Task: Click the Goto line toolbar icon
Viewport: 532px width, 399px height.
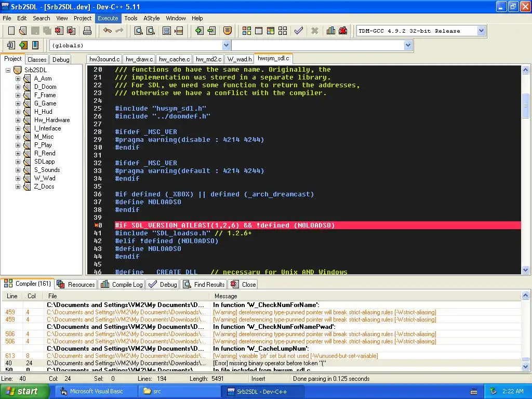Action: pos(179,31)
